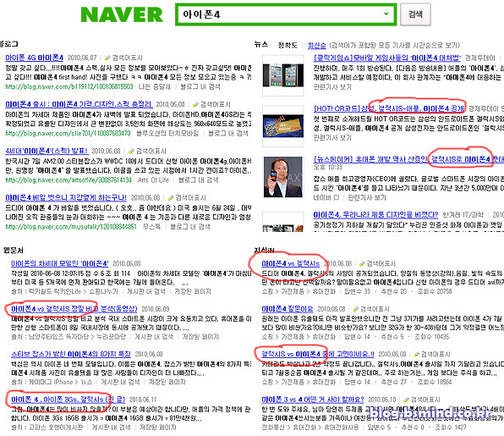Open URL blog.naver.com/artsoflife link
This screenshot has height=436, width=504.
[x=68, y=180]
